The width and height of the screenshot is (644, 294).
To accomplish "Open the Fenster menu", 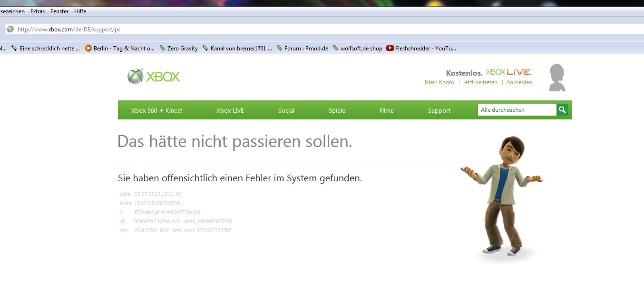I will tap(59, 11).
